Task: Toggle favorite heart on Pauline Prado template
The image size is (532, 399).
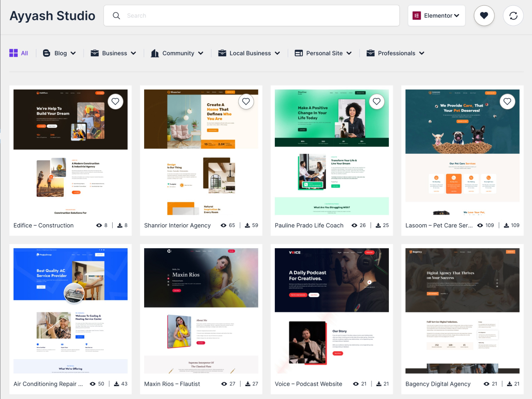Action: tap(376, 102)
